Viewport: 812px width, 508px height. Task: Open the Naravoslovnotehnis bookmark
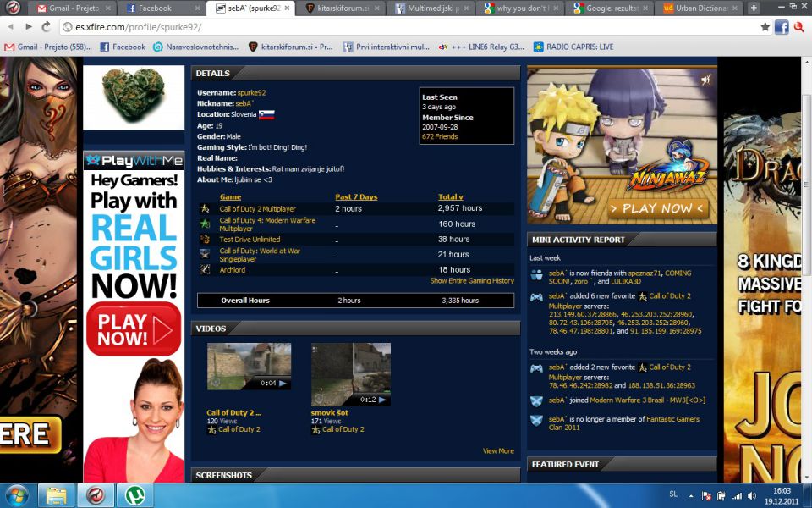[x=196, y=47]
